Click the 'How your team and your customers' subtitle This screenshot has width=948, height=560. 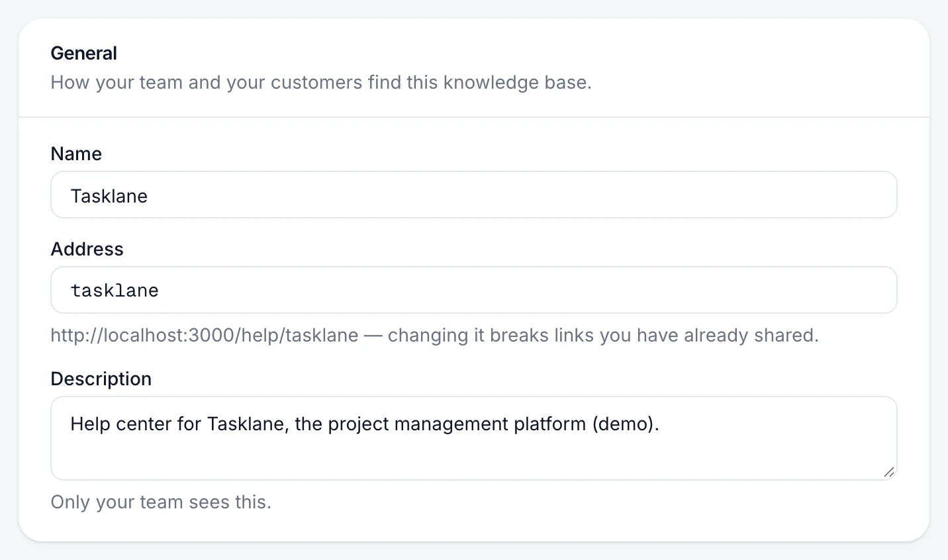[321, 82]
